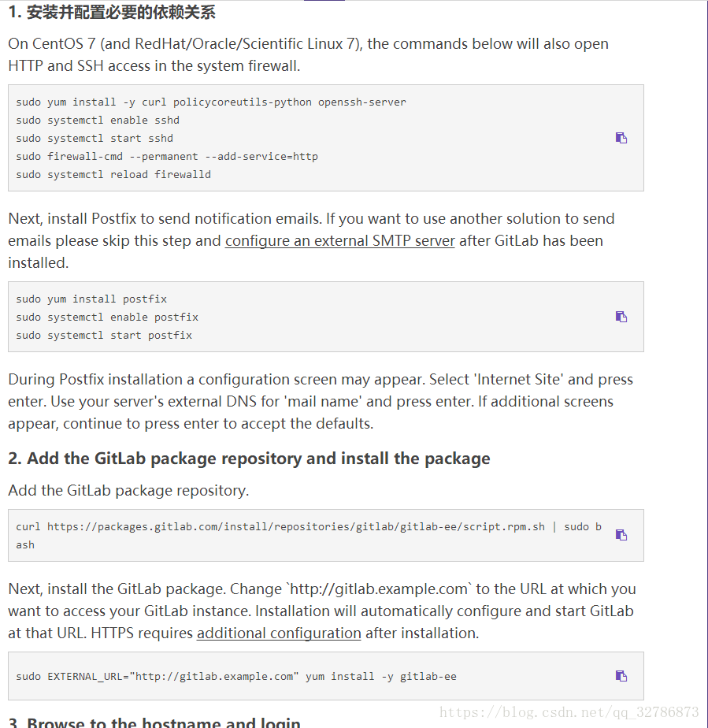The image size is (708, 728).
Task: Click the heading "3. Browse to the hostname and login"
Action: click(x=154, y=722)
